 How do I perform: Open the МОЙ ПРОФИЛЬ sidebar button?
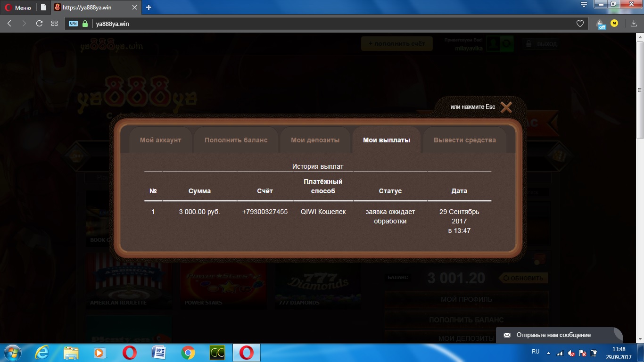pyautogui.click(x=467, y=299)
